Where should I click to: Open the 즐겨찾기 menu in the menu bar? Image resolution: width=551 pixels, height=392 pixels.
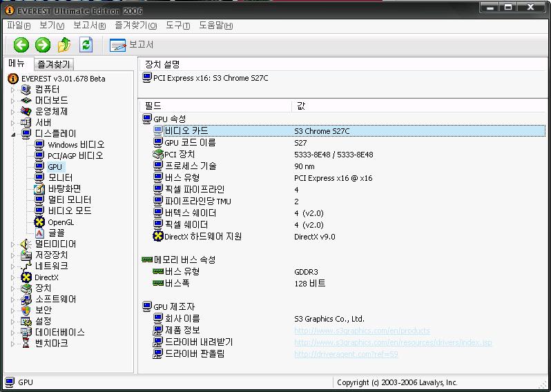click(135, 26)
